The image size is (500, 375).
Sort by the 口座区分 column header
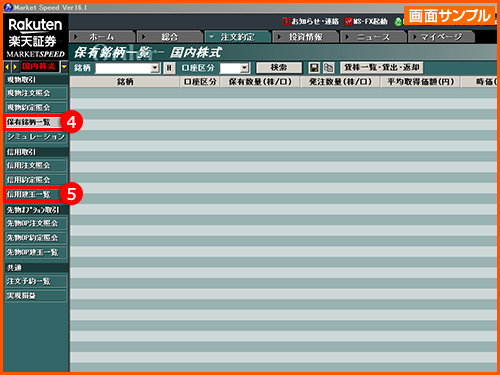[200, 82]
